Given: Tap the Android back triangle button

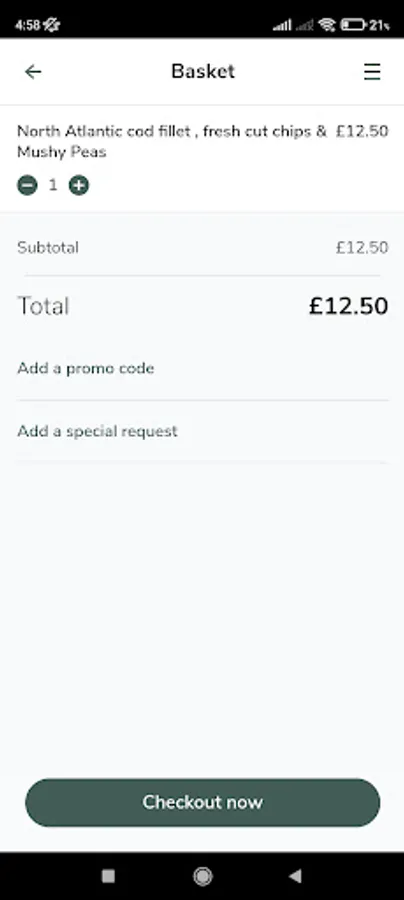Looking at the screenshot, I should [295, 876].
